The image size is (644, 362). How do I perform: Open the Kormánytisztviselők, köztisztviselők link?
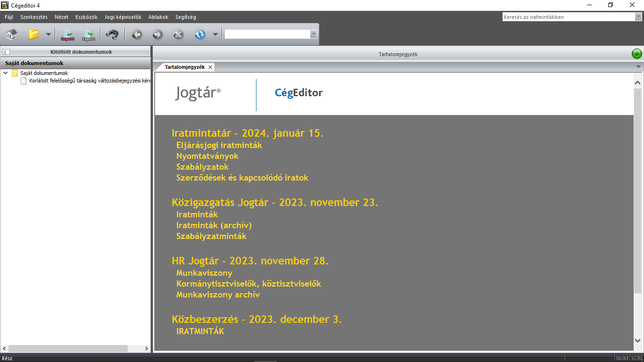point(248,284)
